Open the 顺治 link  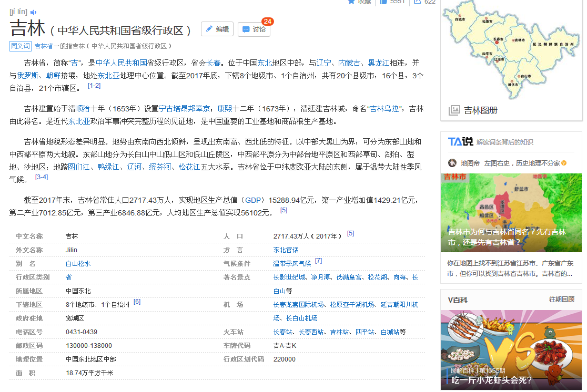(83, 108)
